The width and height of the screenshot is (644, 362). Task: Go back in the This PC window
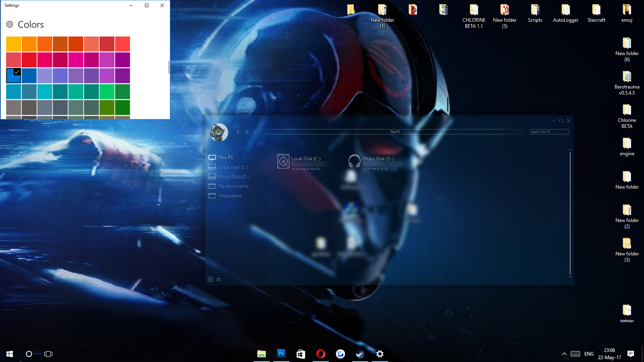(237, 132)
